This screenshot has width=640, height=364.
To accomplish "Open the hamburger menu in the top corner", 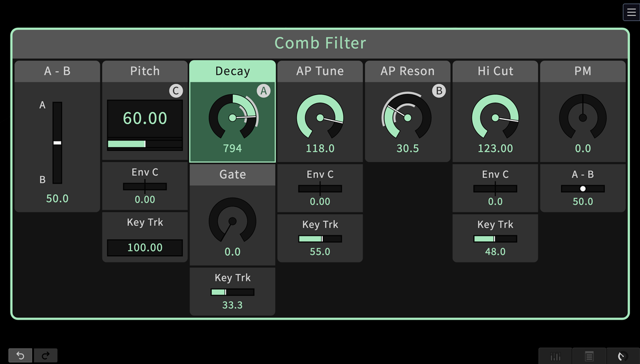I will click(631, 12).
